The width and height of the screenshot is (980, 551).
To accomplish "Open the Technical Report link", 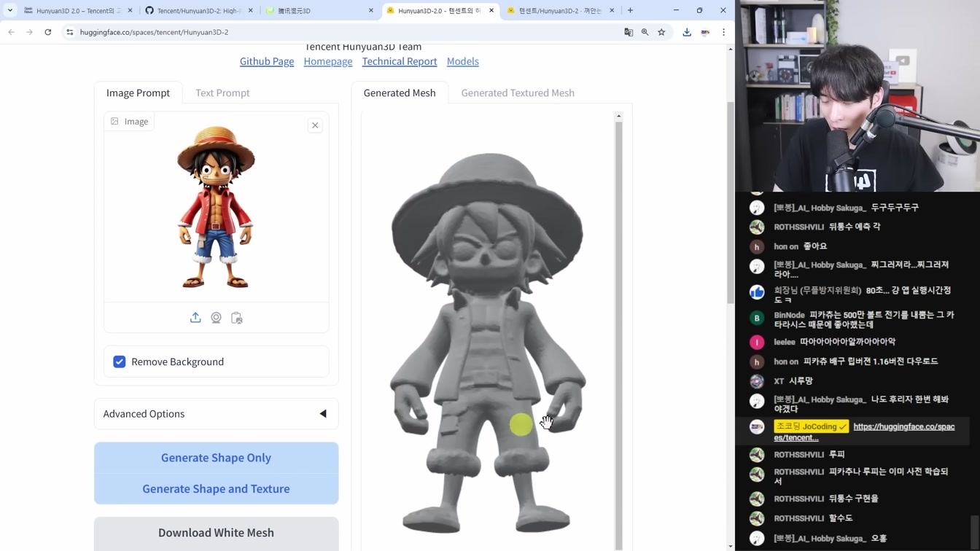I will (x=400, y=61).
